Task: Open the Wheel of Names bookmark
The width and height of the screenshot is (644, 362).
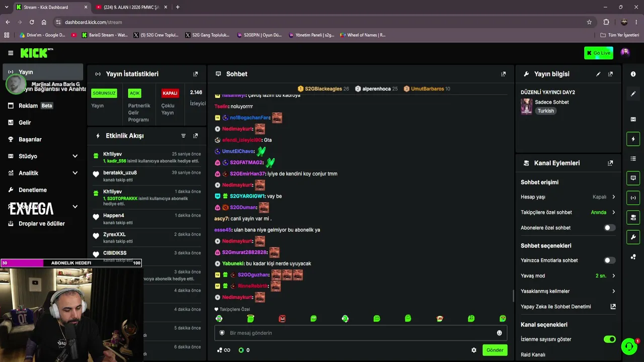Action: (x=362, y=35)
